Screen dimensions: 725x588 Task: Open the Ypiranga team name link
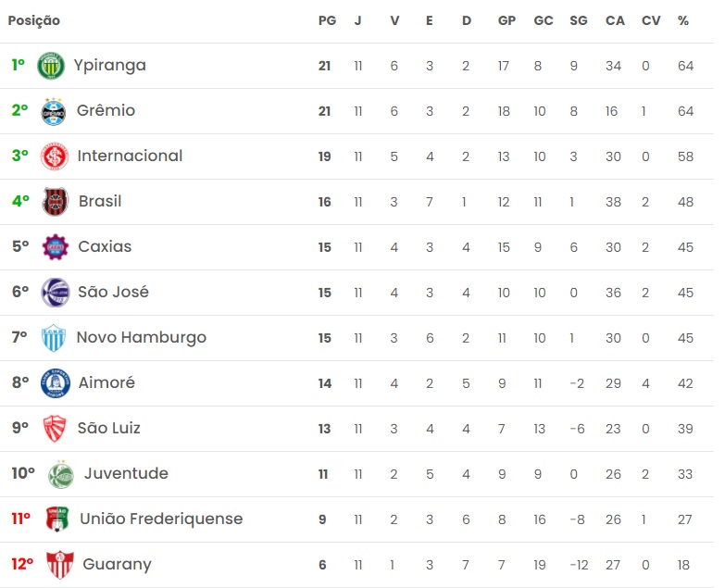pyautogui.click(x=109, y=65)
